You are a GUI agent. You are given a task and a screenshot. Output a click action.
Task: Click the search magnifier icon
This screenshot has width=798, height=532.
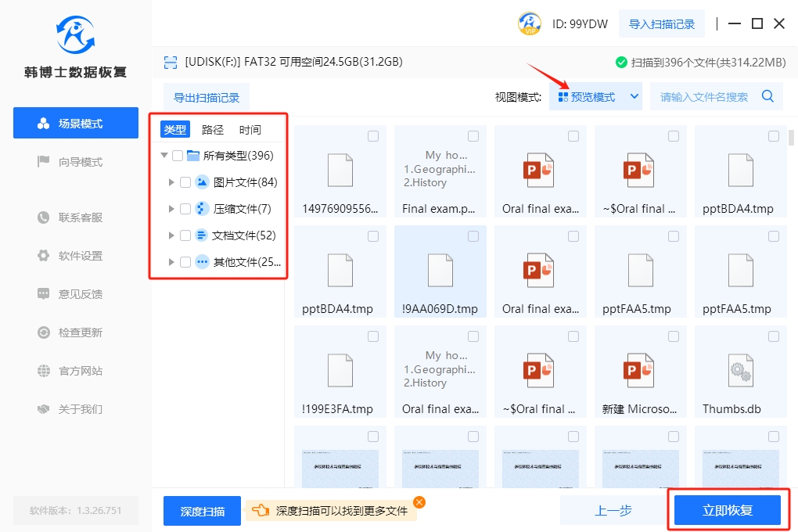click(x=767, y=96)
